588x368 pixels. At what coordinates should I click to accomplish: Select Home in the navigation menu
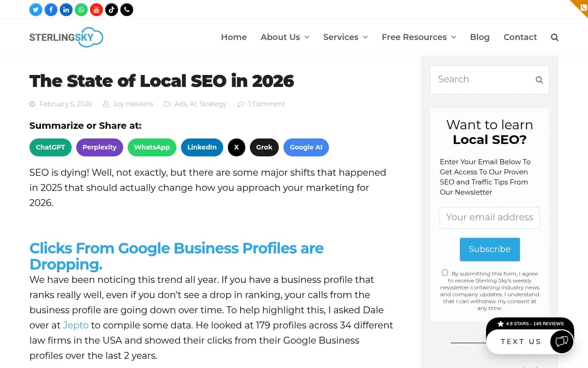(234, 37)
